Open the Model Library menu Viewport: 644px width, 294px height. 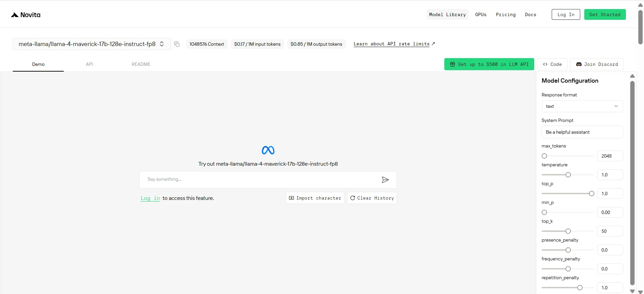tap(447, 14)
